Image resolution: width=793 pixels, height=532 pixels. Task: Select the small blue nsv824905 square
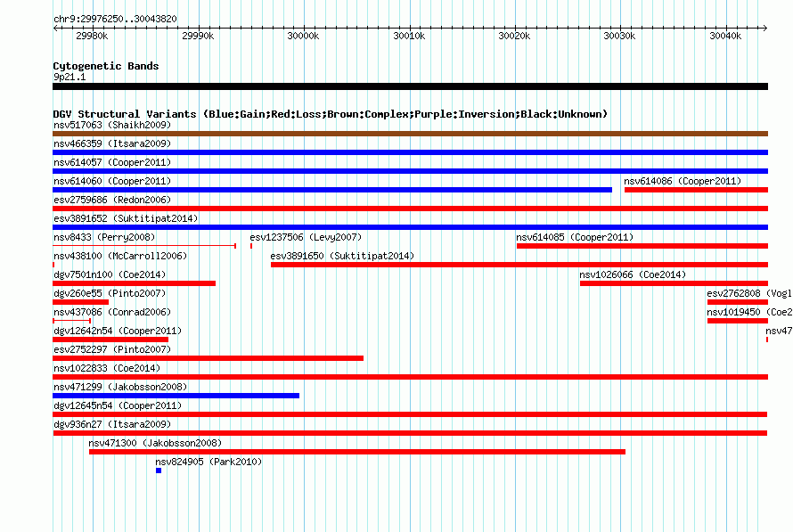159,471
